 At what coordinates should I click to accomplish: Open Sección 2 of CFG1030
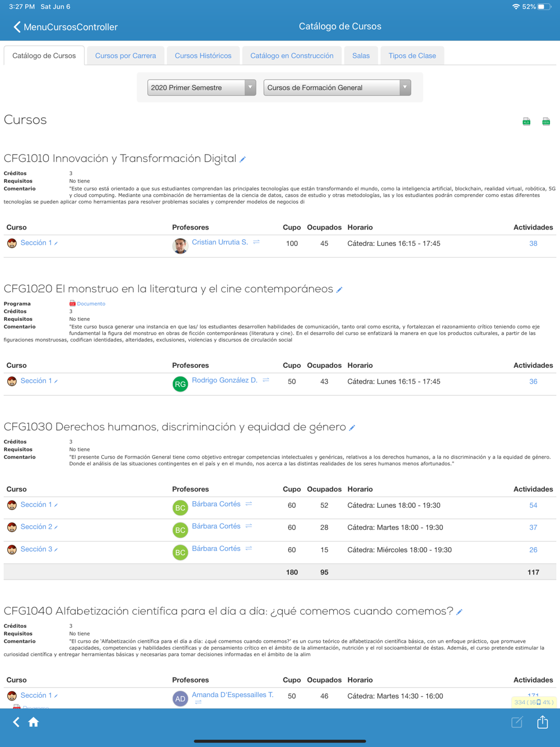36,526
